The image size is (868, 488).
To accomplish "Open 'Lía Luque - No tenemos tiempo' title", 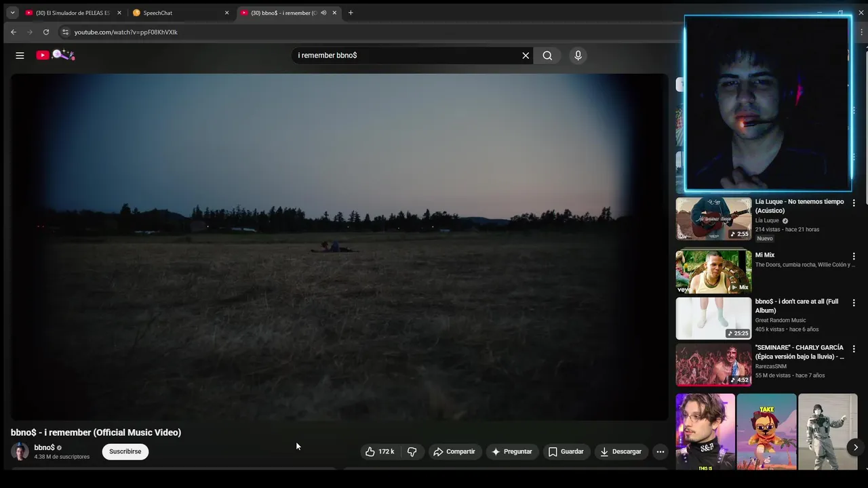I will (800, 206).
